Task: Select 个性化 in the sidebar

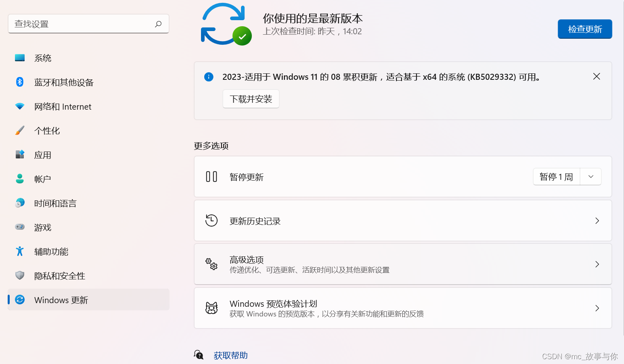Action: 88,130
